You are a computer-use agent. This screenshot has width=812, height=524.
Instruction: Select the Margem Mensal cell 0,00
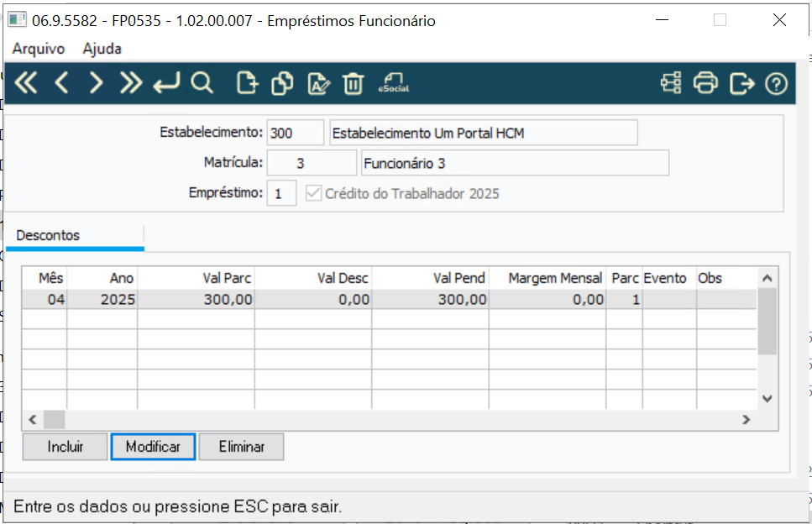(547, 299)
